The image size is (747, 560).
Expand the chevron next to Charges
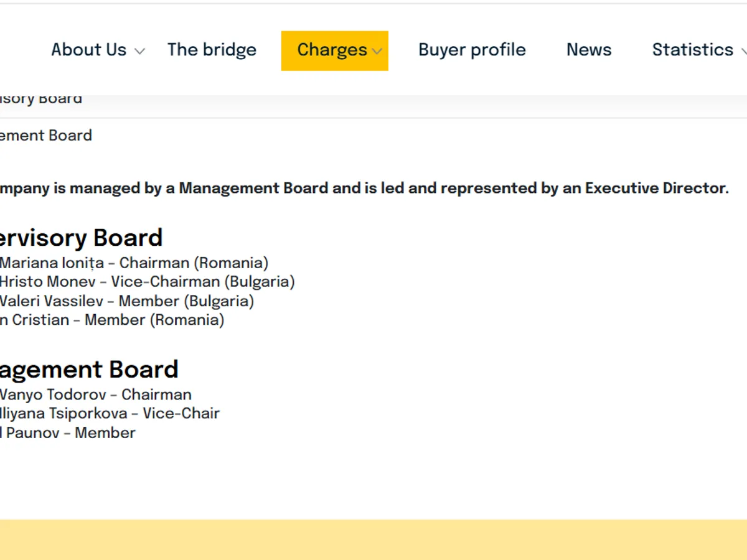377,52
